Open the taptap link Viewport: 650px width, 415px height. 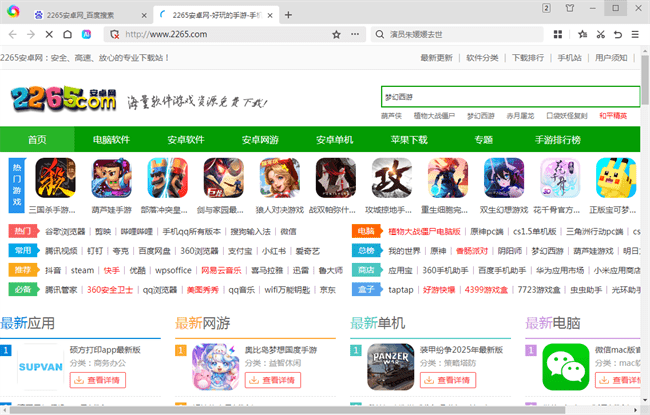[x=400, y=289]
